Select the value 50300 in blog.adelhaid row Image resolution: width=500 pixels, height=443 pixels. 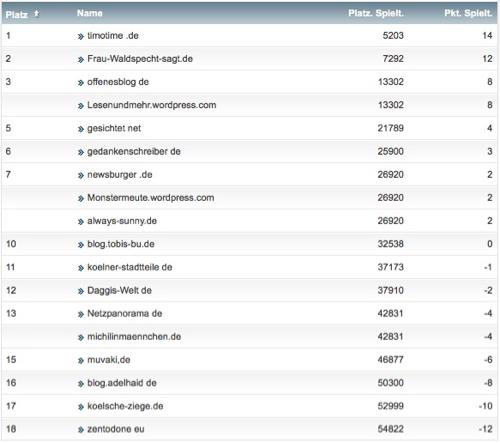coord(391,383)
